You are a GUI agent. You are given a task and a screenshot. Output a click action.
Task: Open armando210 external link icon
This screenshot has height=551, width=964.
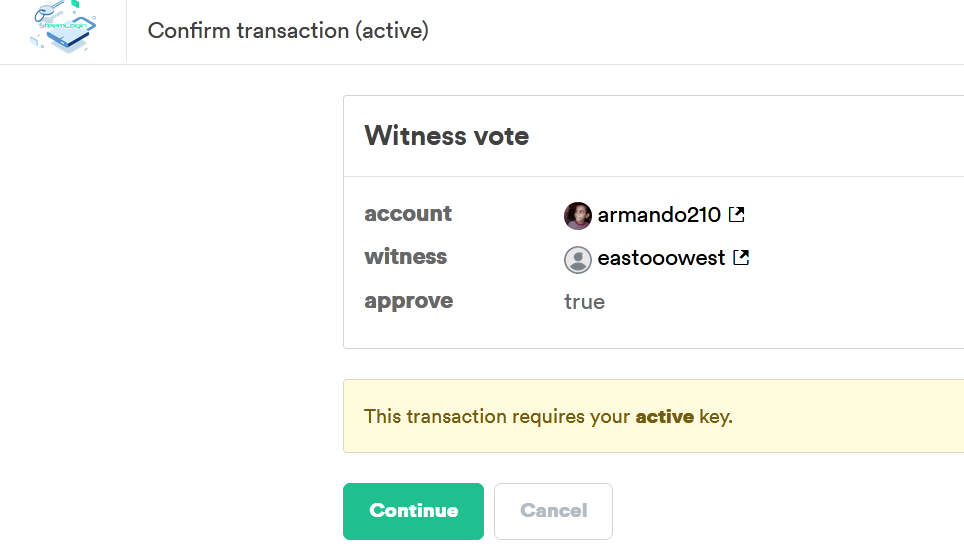[737, 214]
